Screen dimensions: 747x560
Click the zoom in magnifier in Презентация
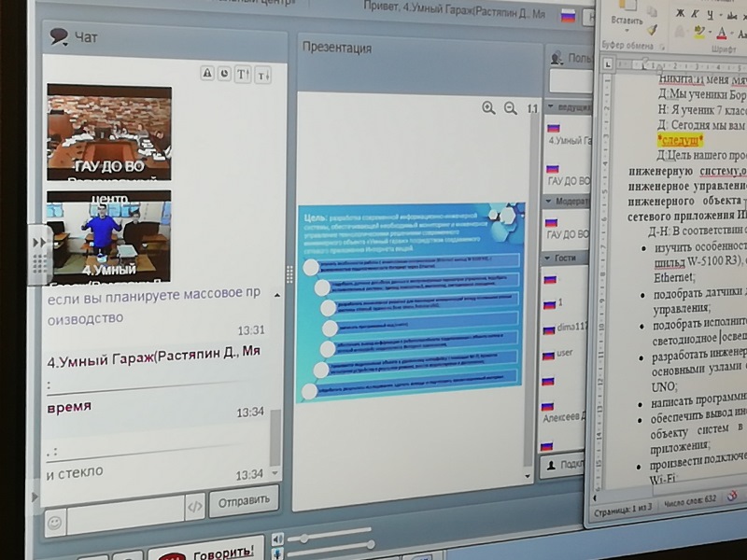[x=488, y=108]
